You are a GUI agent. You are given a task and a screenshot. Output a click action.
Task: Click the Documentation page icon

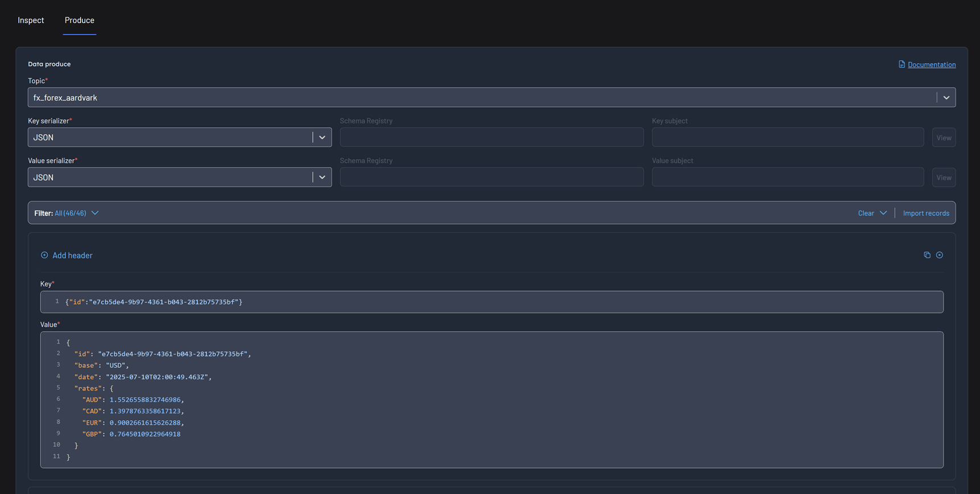pos(902,64)
